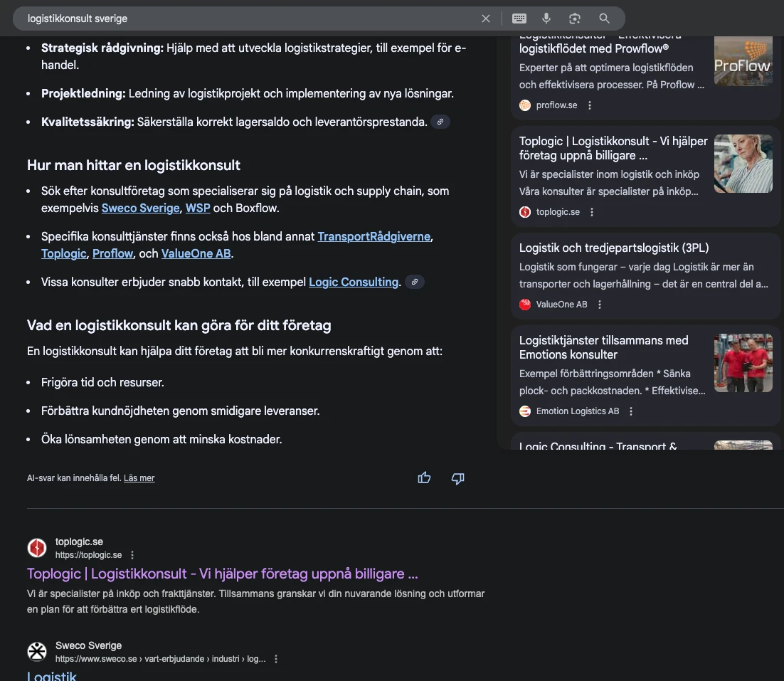Open source link chip after Kvalitetssäkring

tap(440, 122)
